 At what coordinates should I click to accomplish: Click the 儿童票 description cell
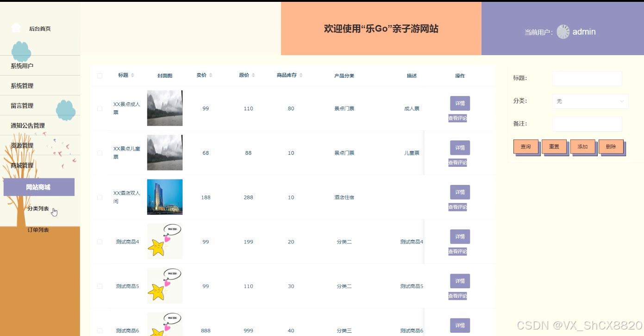click(x=412, y=153)
